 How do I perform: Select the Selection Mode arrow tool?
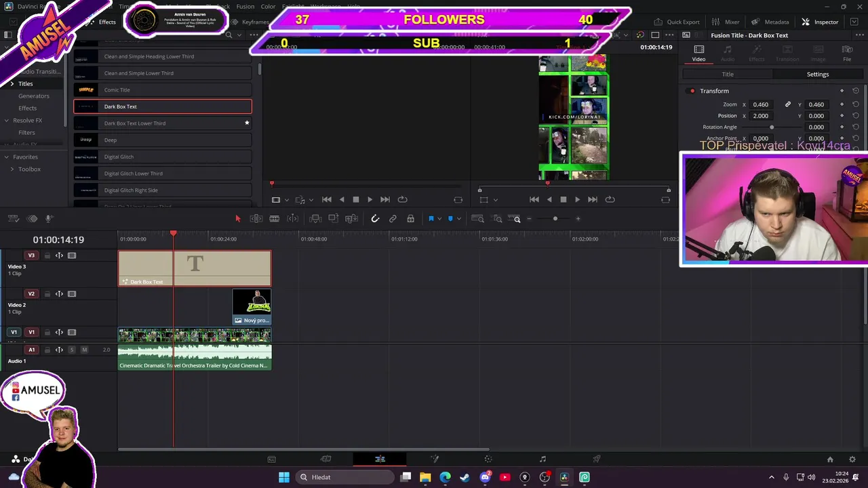pyautogui.click(x=237, y=218)
